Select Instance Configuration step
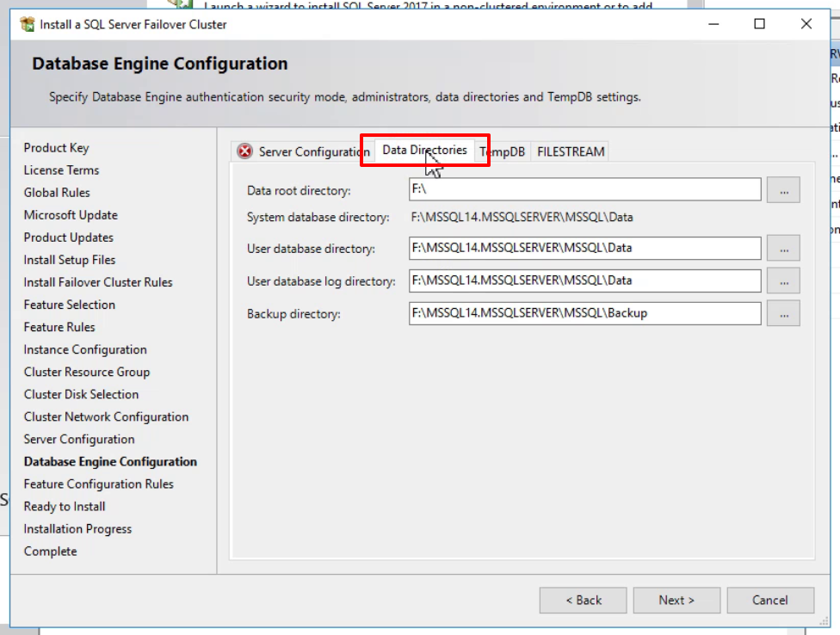840x635 pixels. point(85,349)
